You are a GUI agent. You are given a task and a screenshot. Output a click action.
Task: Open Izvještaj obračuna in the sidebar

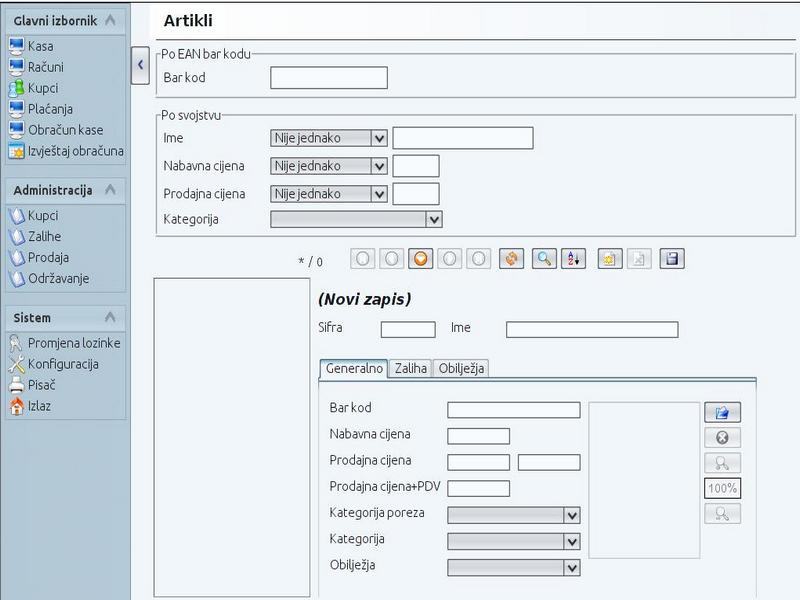pos(76,151)
